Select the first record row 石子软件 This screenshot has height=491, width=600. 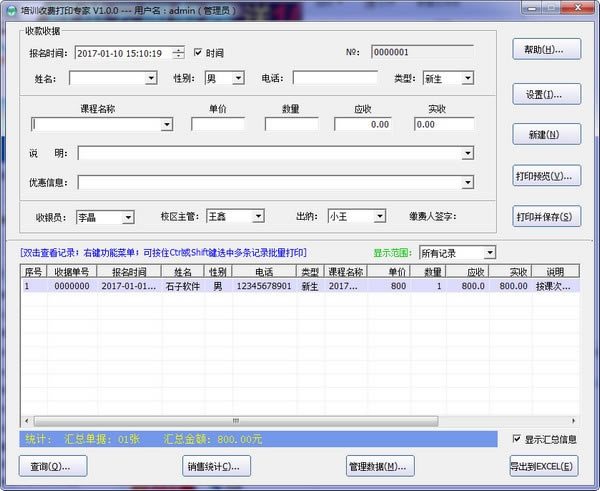(x=181, y=286)
